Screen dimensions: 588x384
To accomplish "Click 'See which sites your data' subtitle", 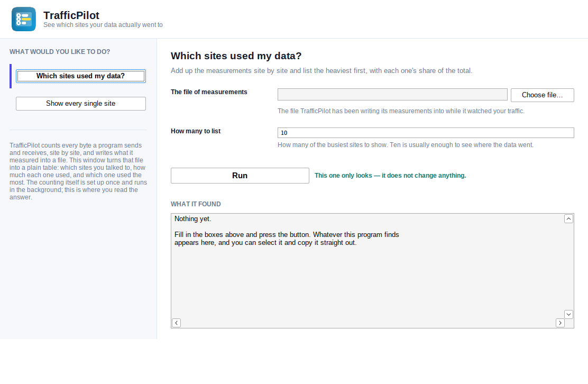I will [x=103, y=25].
